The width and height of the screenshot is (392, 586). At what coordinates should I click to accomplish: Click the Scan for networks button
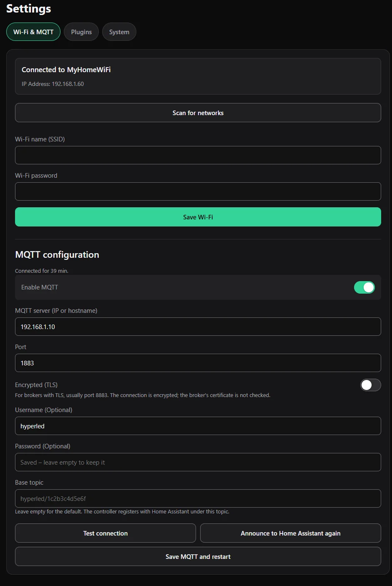[x=198, y=113]
